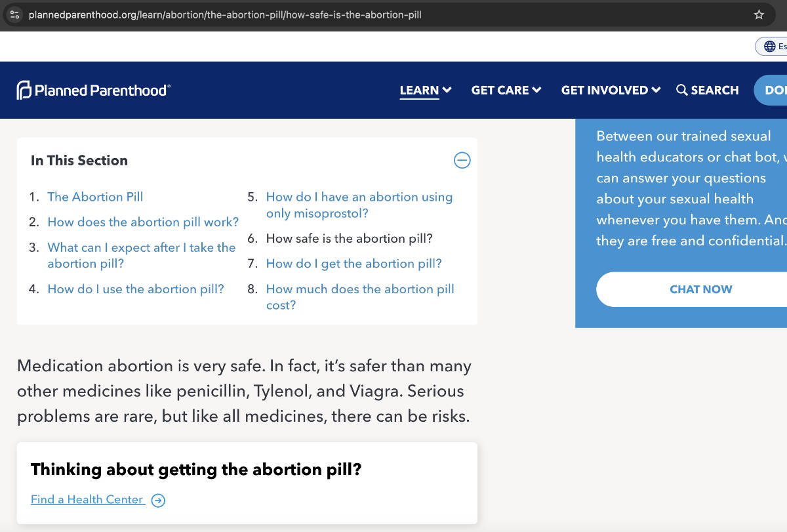
Task: Click the In This Section heading
Action: (79, 161)
